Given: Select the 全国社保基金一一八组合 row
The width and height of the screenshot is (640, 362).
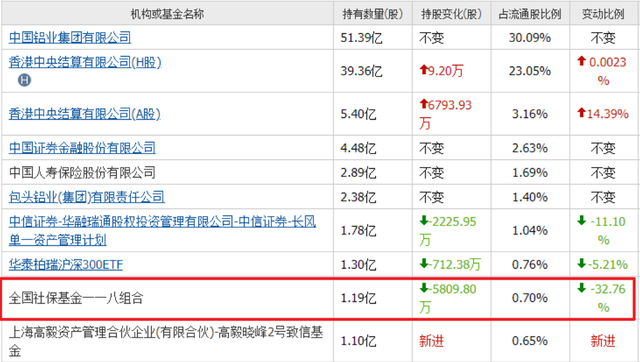Looking at the screenshot, I should (x=318, y=298).
